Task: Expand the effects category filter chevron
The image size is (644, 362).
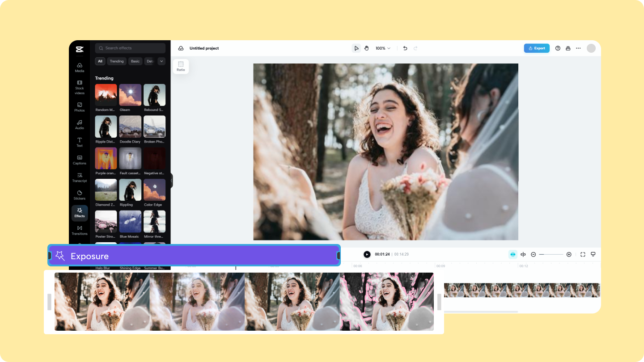Action: point(161,61)
